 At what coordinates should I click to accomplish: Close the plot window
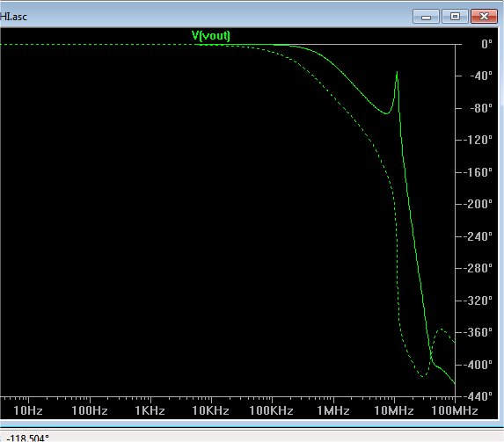coord(484,17)
